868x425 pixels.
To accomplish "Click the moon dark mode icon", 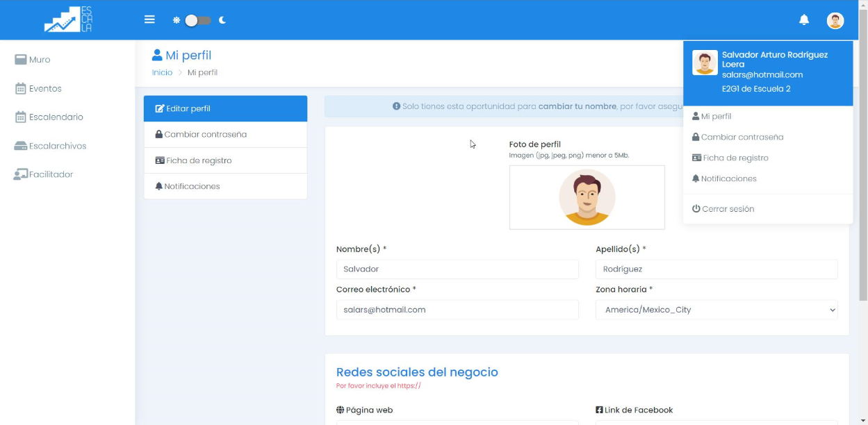I will 222,20.
